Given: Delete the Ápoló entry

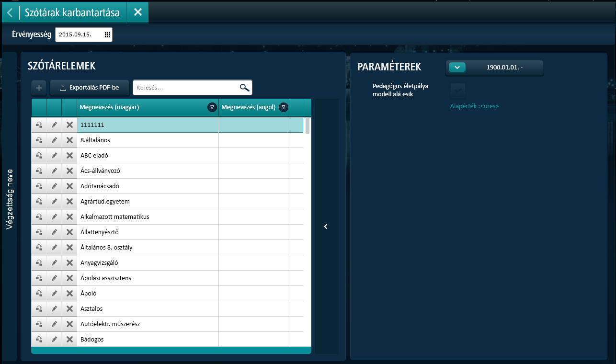Looking at the screenshot, I should [69, 294].
